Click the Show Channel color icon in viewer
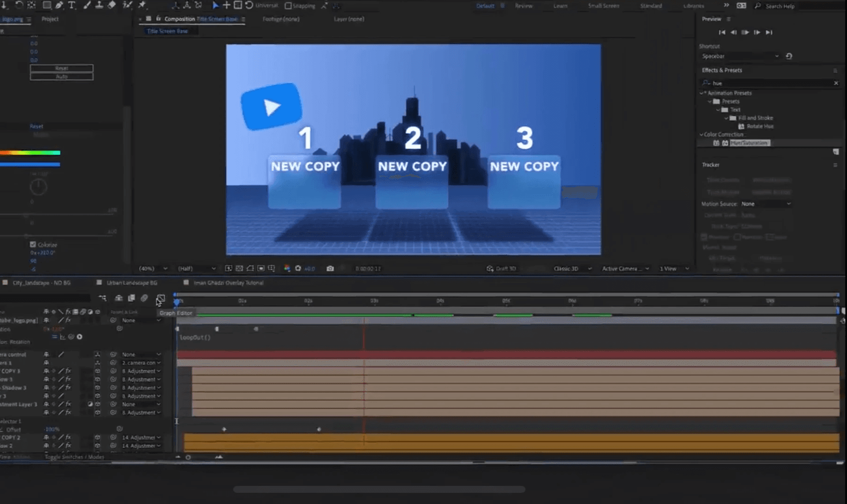Screen dimensions: 847x504 point(287,268)
